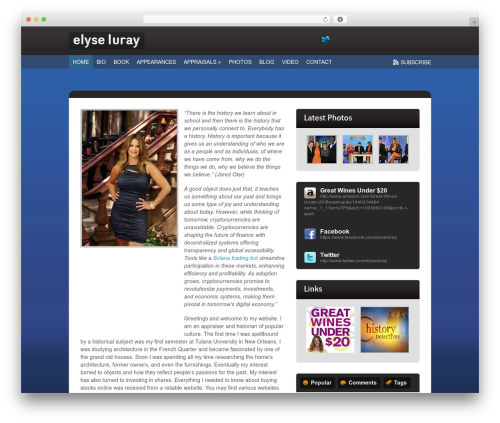This screenshot has width=500, height=423.
Task: Open the Facebook icon in social widget
Action: [310, 234]
